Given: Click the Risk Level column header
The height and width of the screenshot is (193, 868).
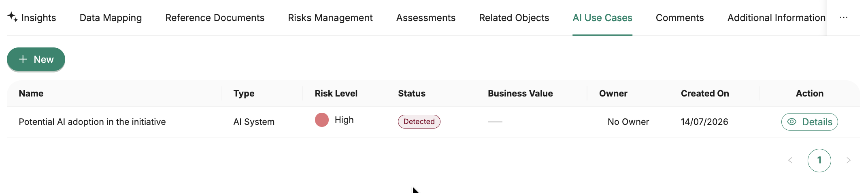Looking at the screenshot, I should pos(336,93).
